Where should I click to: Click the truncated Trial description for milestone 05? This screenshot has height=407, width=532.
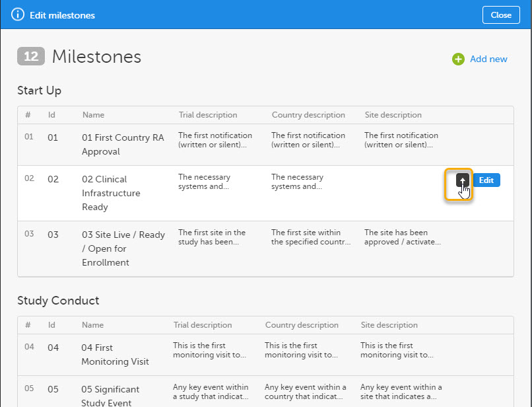(211, 392)
